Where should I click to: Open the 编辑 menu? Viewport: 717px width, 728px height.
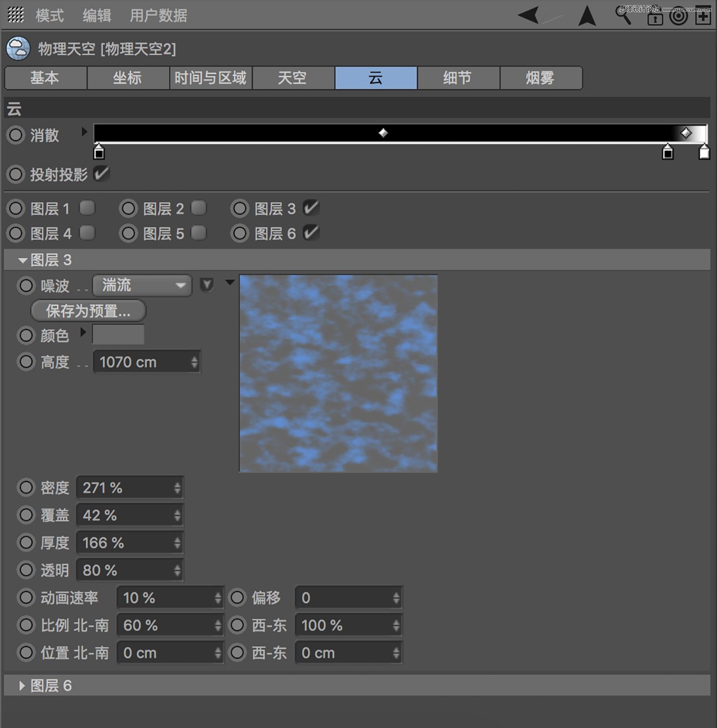(97, 15)
